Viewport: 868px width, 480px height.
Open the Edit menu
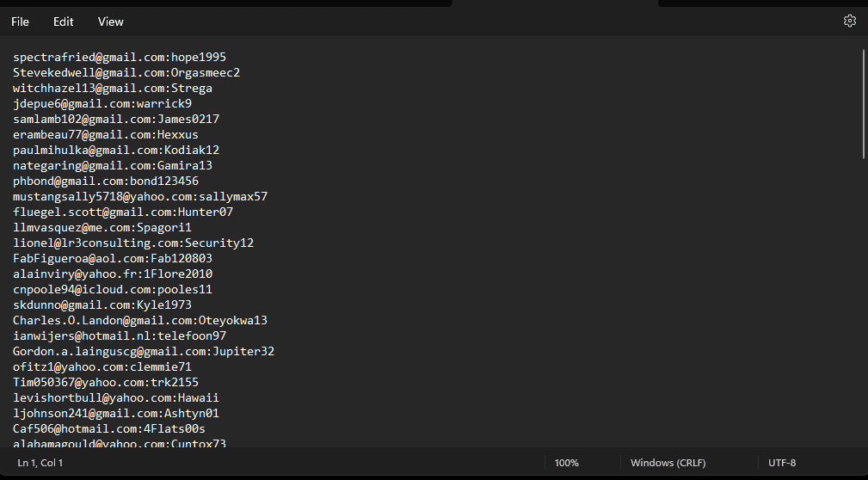coord(64,22)
